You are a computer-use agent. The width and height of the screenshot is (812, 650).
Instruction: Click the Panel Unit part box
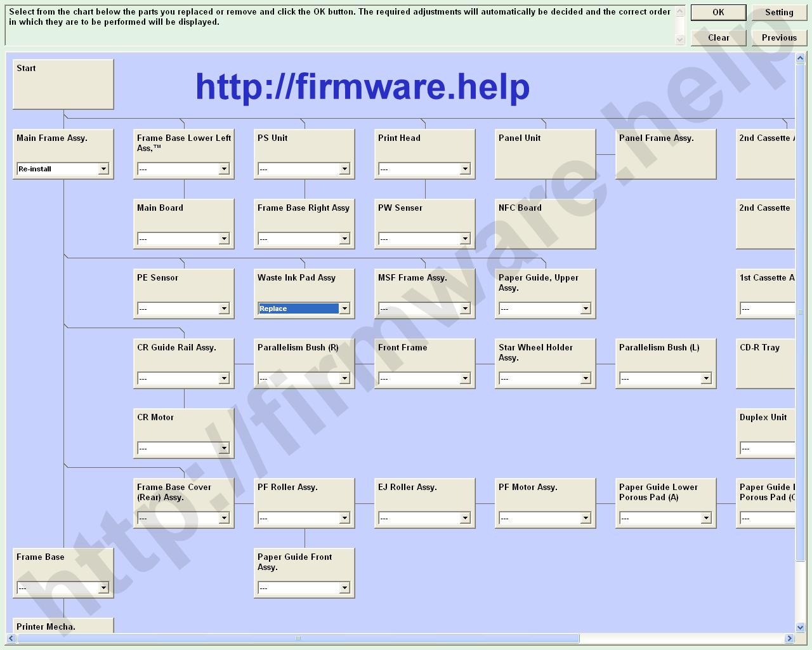tap(545, 154)
